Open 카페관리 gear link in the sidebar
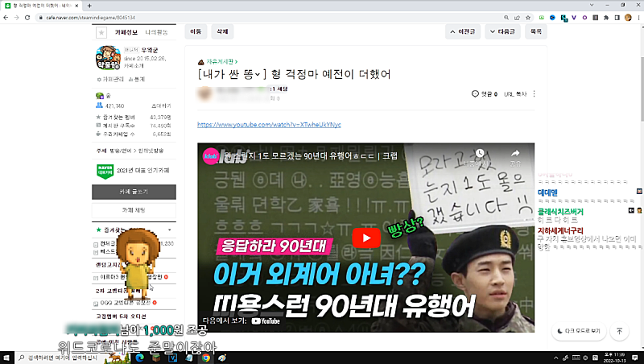The image size is (644, 364). click(110, 79)
